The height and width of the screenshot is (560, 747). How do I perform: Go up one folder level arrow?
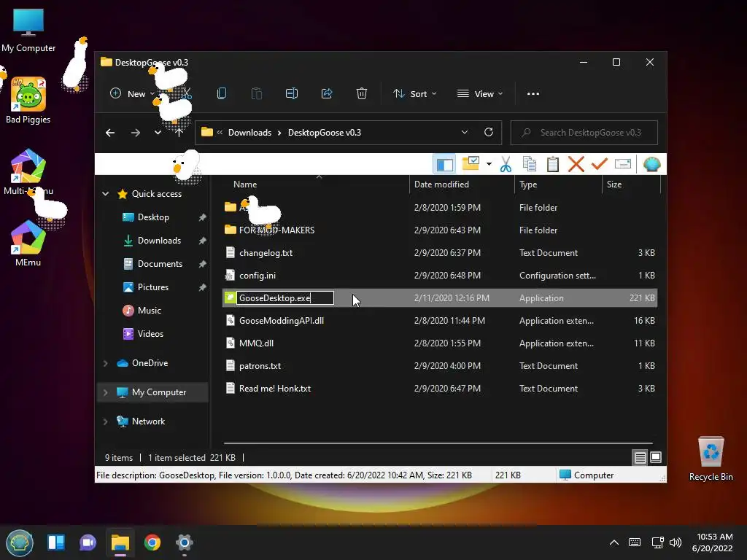(179, 133)
